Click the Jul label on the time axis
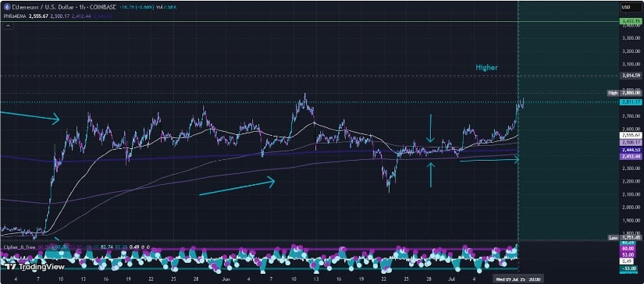 point(453,279)
